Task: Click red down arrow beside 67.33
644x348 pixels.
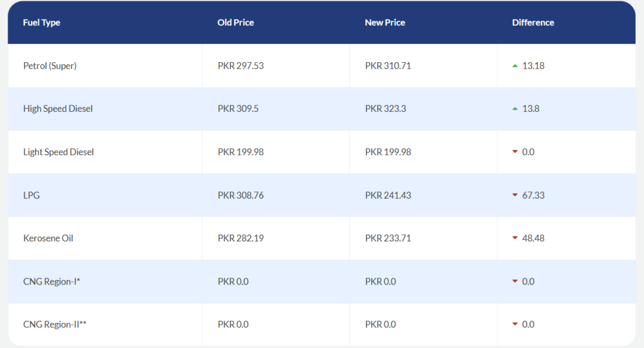Action: coord(514,195)
